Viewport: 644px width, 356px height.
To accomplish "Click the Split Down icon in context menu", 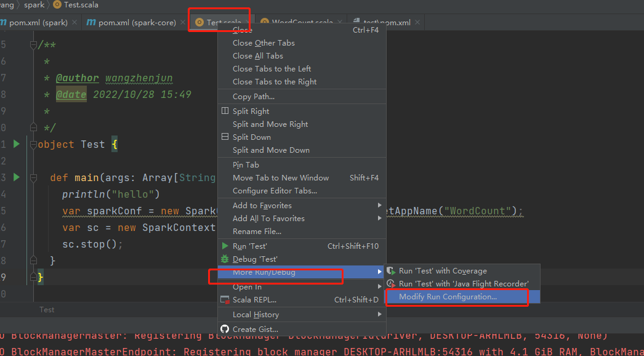I will [x=225, y=137].
